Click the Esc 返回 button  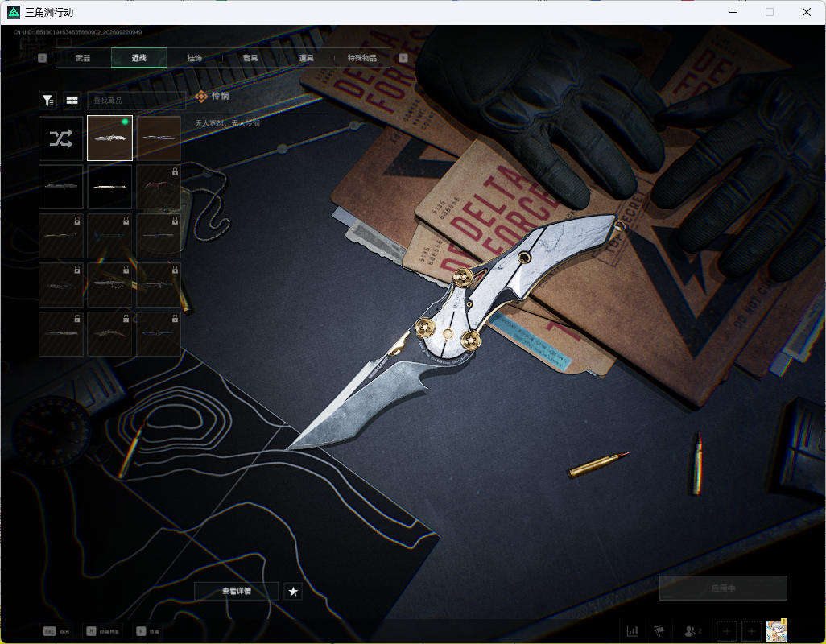[x=57, y=631]
